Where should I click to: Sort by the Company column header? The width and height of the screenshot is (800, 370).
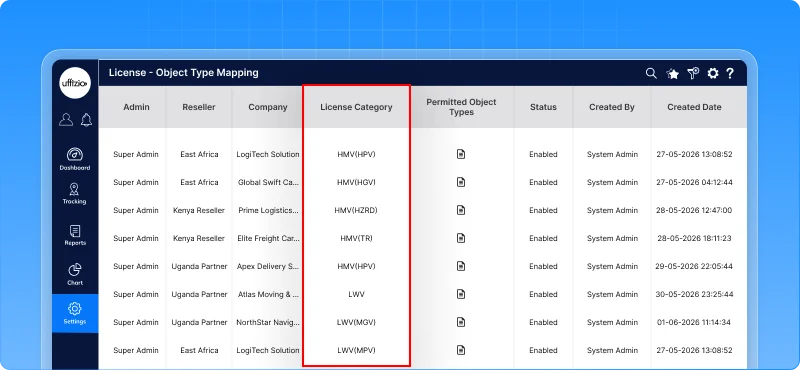(268, 107)
